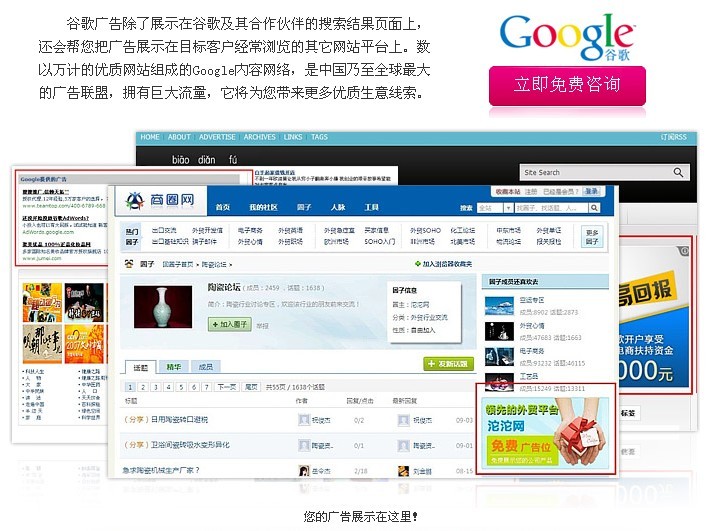Screen dimensions: 726x531
Task: Click the ceramic vase thumbnail
Action: [x=159, y=308]
